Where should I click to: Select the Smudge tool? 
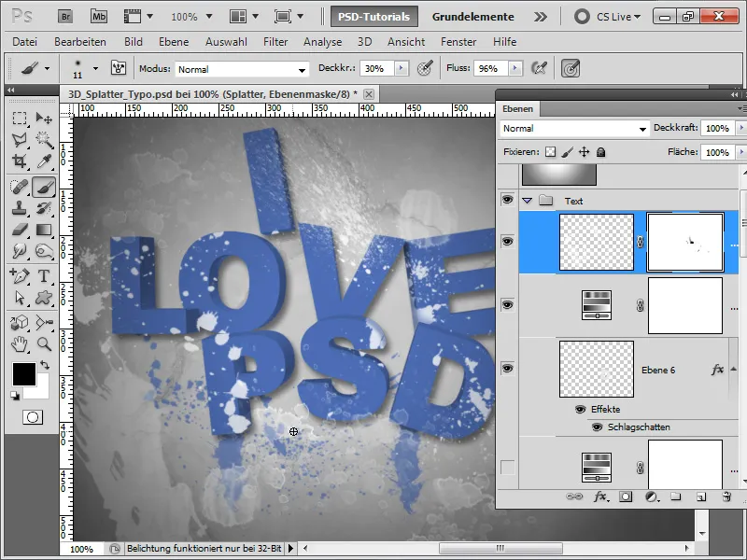19,251
